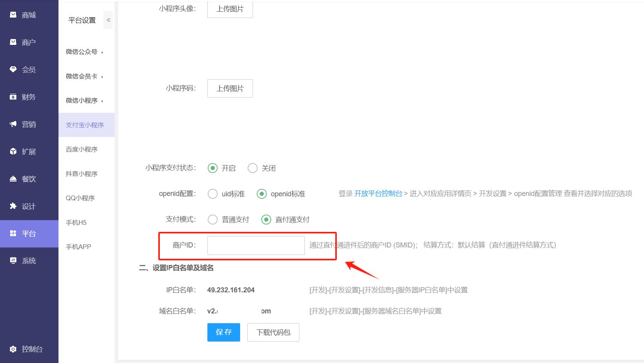The image size is (644, 363).
Task: Click the 设计 puzzle piece icon
Action: (13, 206)
